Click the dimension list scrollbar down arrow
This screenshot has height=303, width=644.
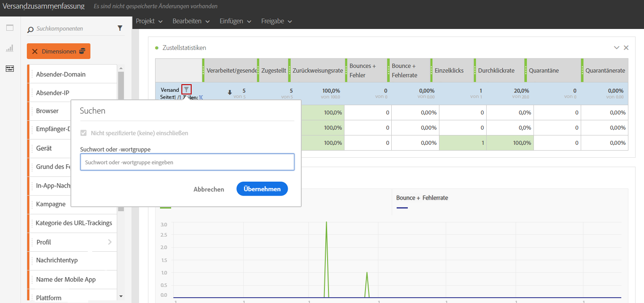(x=121, y=296)
